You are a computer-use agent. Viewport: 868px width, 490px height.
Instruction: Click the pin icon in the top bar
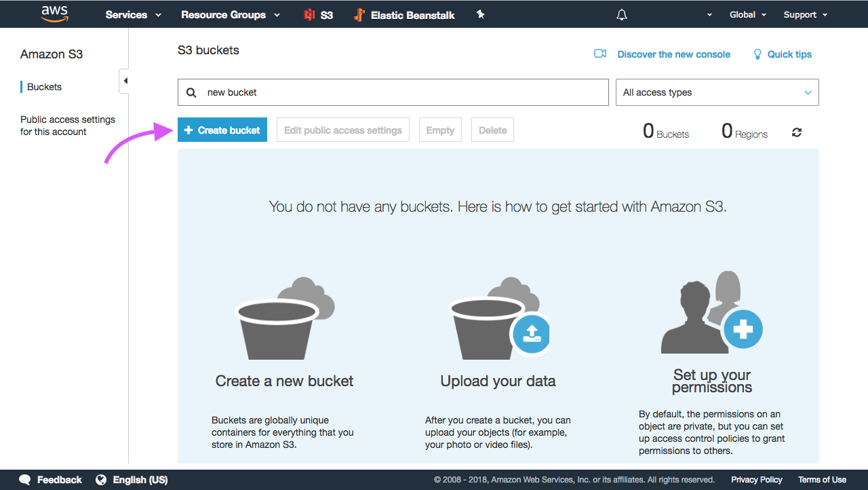click(479, 14)
